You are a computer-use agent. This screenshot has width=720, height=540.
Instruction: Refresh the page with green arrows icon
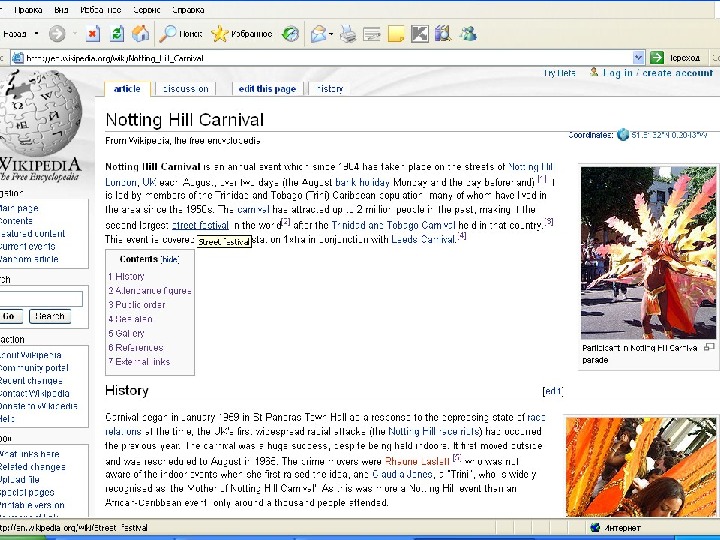point(117,34)
